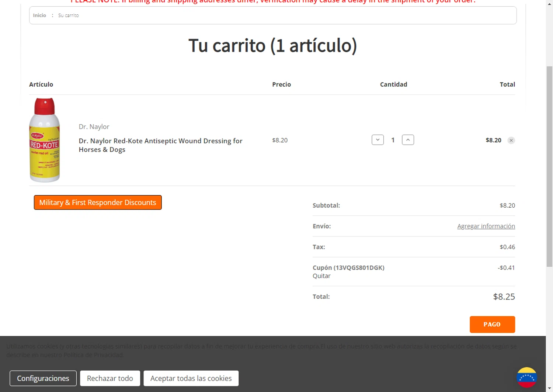The image size is (553, 392).
Task: Click Rechazar todo cookies button
Action: pyautogui.click(x=110, y=378)
